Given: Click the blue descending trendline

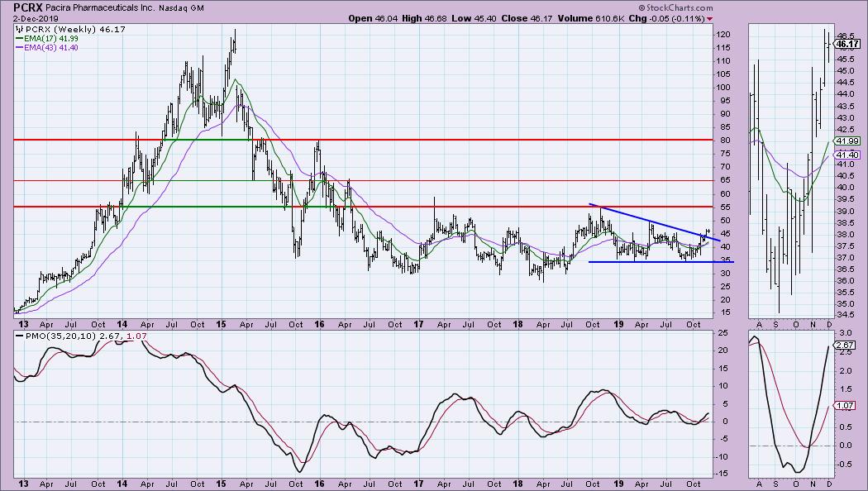Looking at the screenshot, I should [x=655, y=222].
